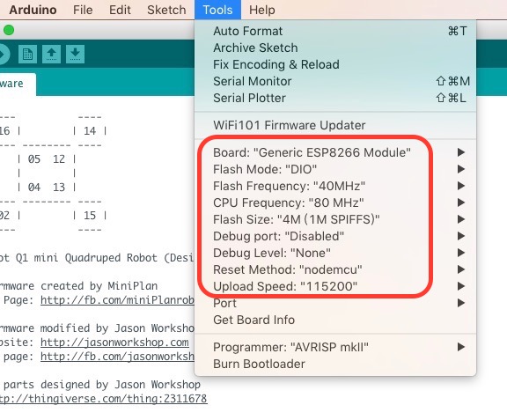Expand Upload Speed: 115200 submenu
Viewport: 507px width, 420px height.
point(335,286)
